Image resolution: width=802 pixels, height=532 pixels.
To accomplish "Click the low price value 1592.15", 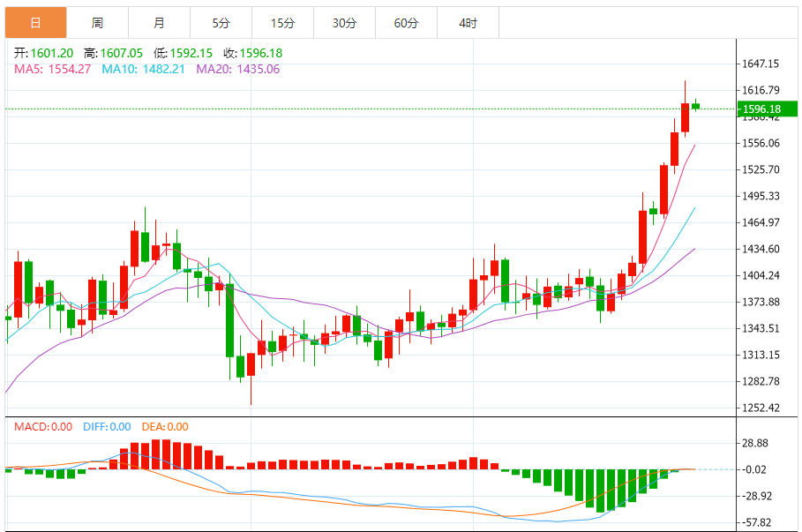I will [191, 53].
